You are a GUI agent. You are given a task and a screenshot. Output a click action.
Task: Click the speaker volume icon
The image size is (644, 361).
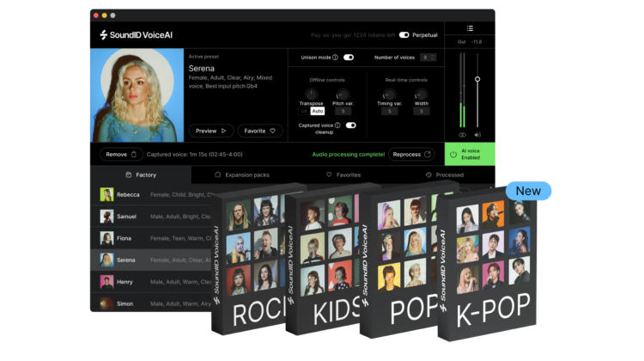tap(477, 135)
